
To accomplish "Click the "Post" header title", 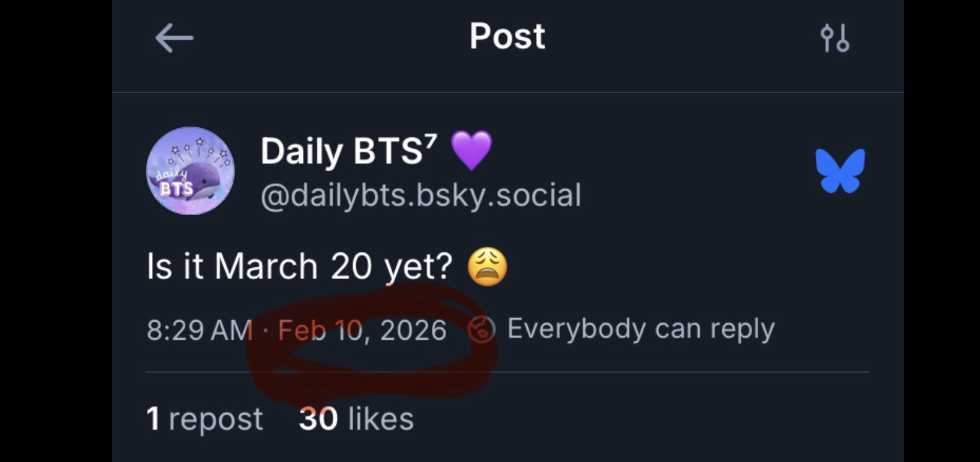I will coord(507,36).
